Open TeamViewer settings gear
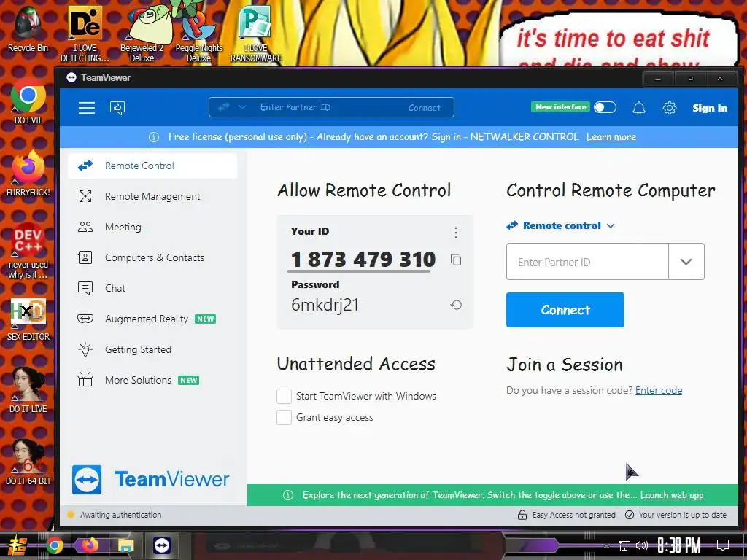The height and width of the screenshot is (560, 747). coord(670,108)
